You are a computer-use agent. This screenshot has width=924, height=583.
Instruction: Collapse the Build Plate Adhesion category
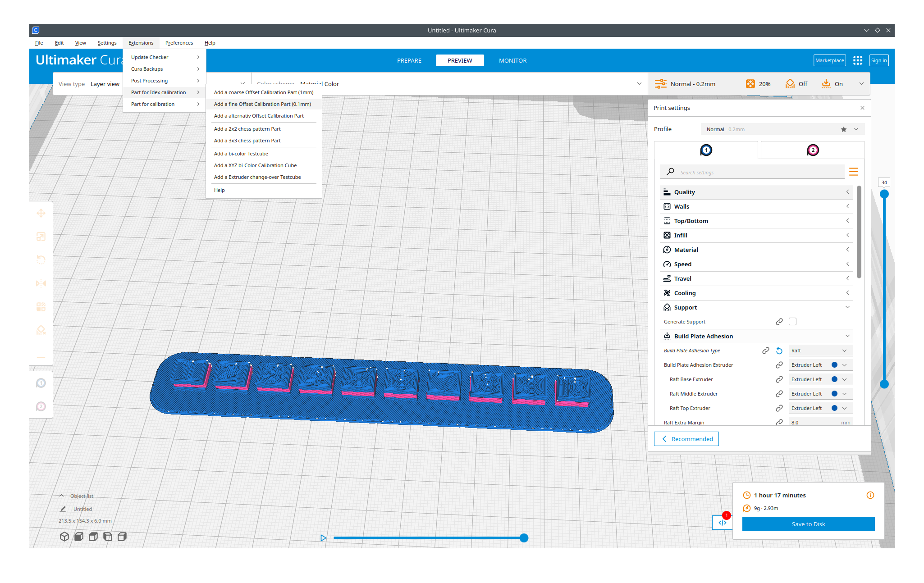756,336
